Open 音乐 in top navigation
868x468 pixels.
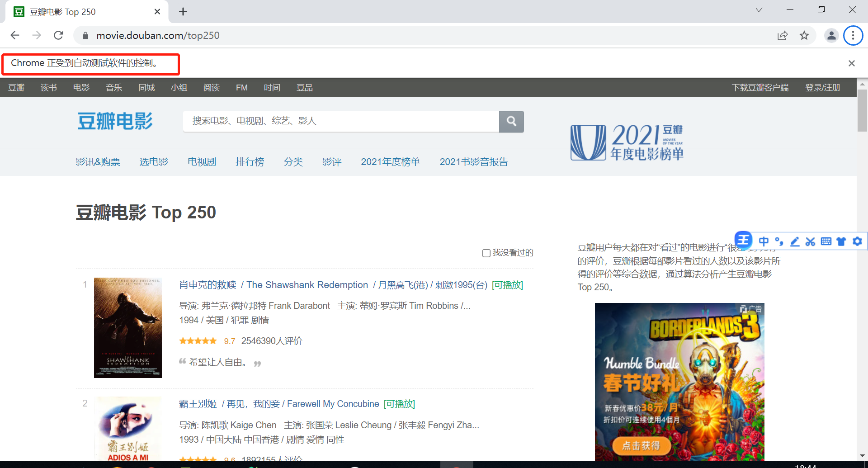pos(114,88)
